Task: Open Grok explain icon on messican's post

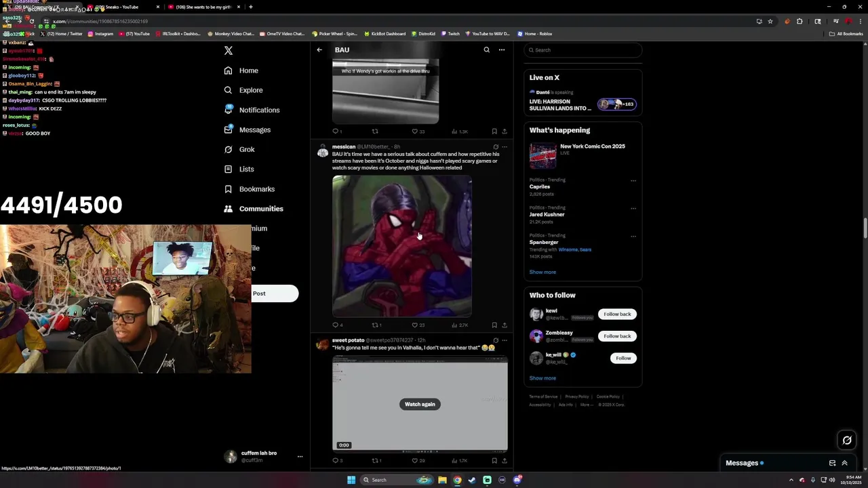Action: [x=496, y=147]
